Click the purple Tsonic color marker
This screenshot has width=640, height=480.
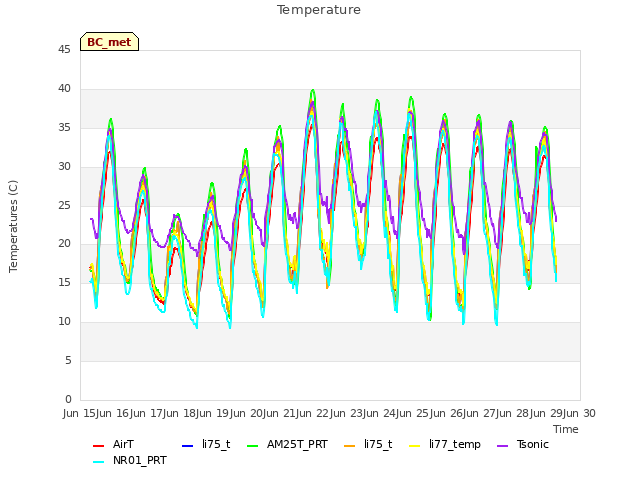tap(503, 445)
